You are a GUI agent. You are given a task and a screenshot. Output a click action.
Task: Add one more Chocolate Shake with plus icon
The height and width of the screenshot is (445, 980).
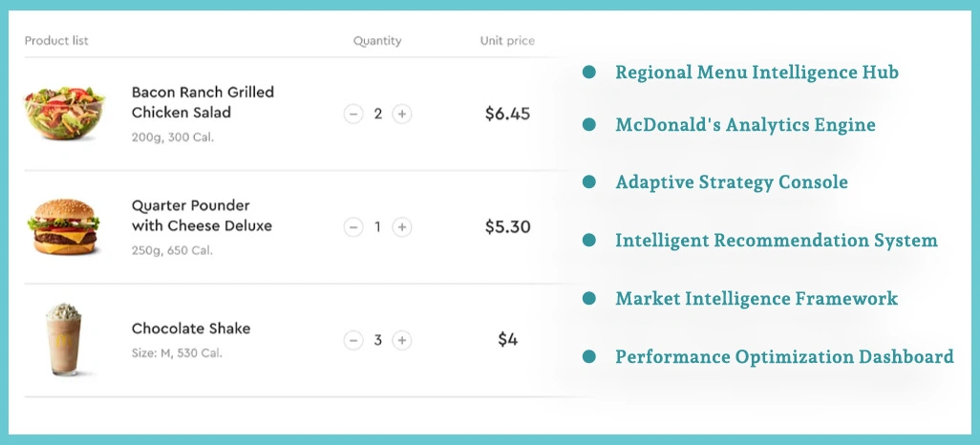[402, 340]
